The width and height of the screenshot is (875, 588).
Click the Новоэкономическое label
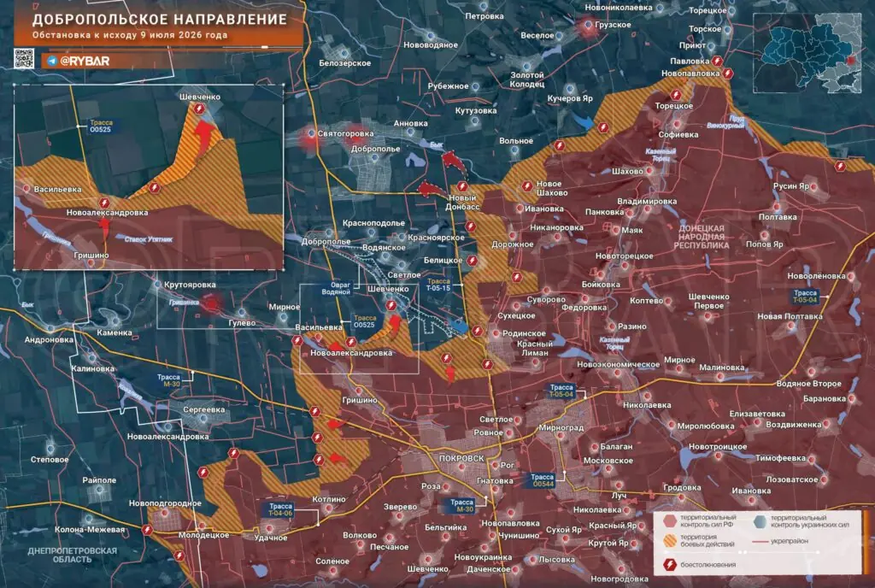click(619, 364)
